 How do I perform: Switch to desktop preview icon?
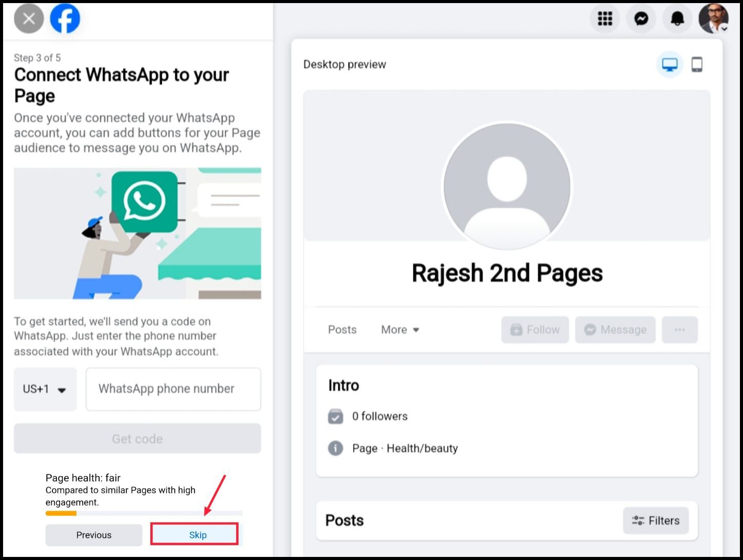(670, 65)
